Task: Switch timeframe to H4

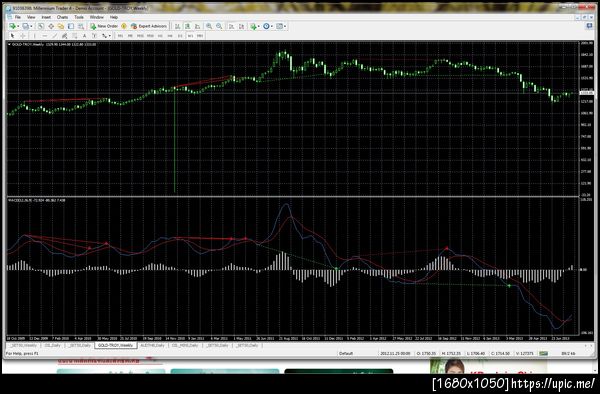Action: 170,36
